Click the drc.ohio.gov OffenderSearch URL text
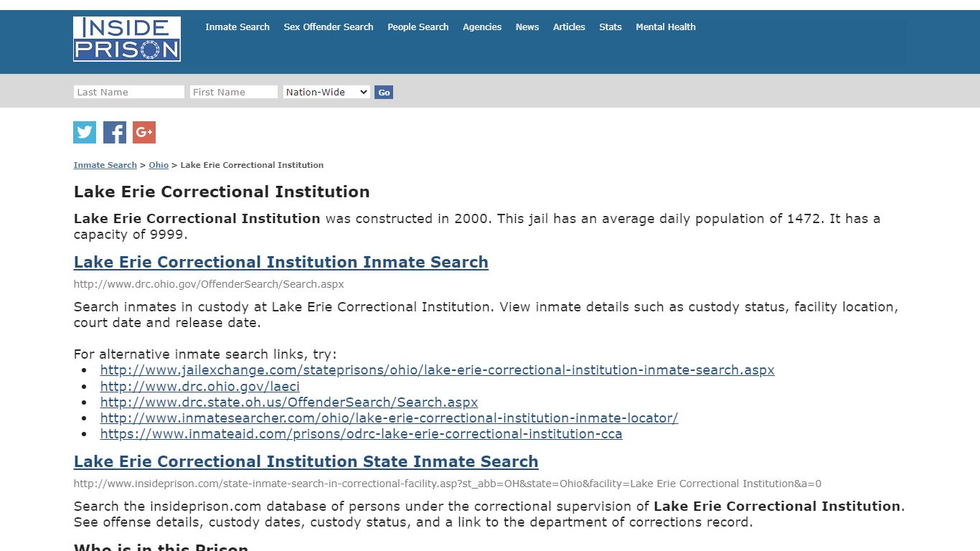 click(209, 284)
